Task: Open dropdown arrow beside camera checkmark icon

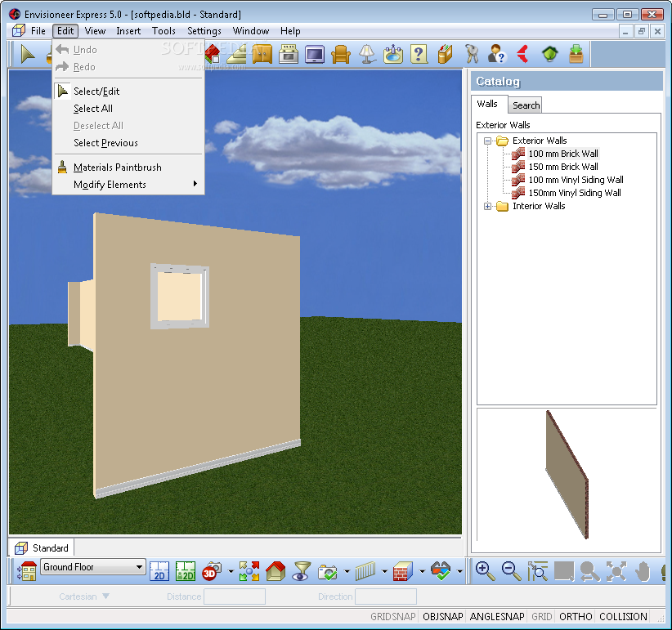Action: [x=347, y=571]
